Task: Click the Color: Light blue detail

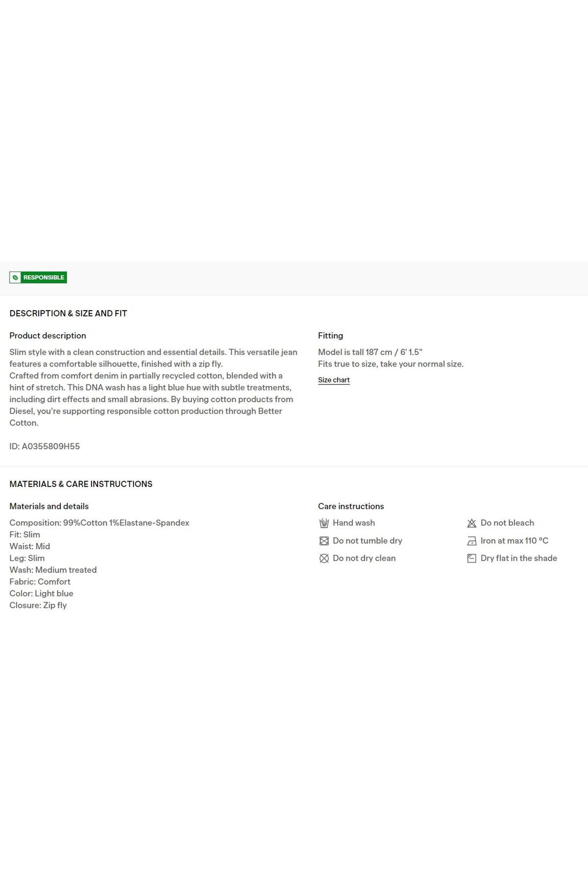Action: coord(41,593)
